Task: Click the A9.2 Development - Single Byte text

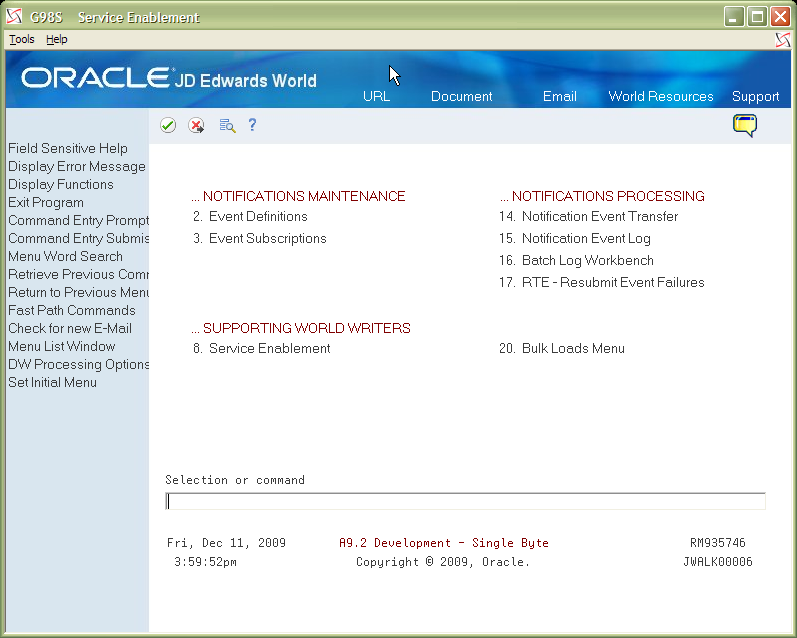Action: click(444, 543)
